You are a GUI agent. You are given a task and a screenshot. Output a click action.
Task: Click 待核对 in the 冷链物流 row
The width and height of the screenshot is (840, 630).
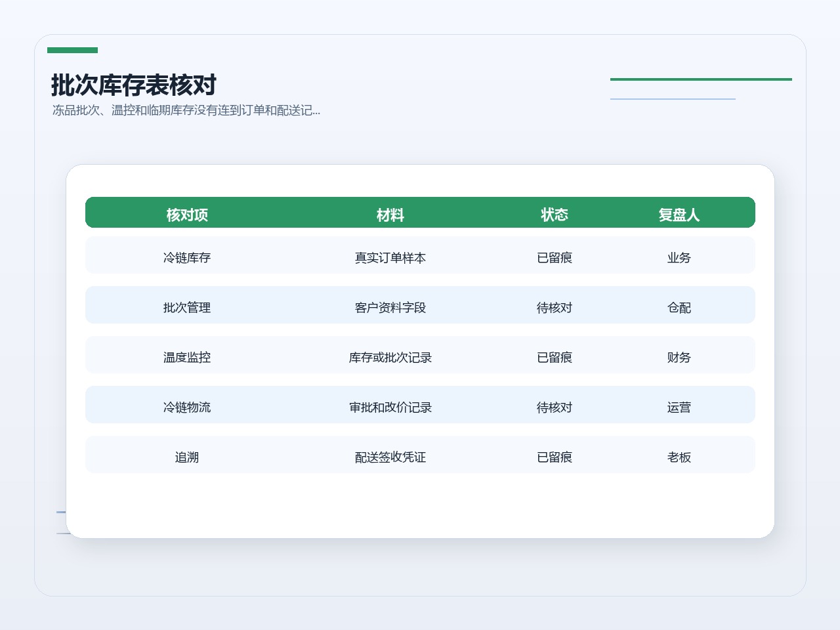point(555,408)
